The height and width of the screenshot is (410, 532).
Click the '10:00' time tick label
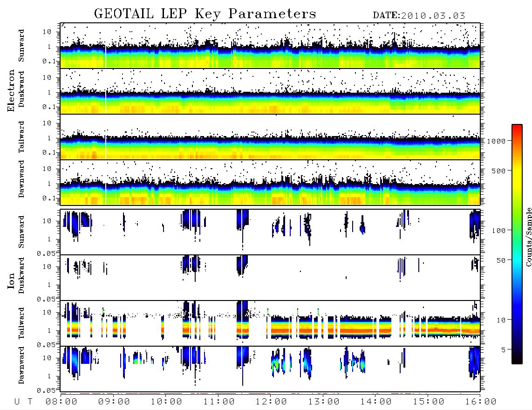pyautogui.click(x=166, y=402)
